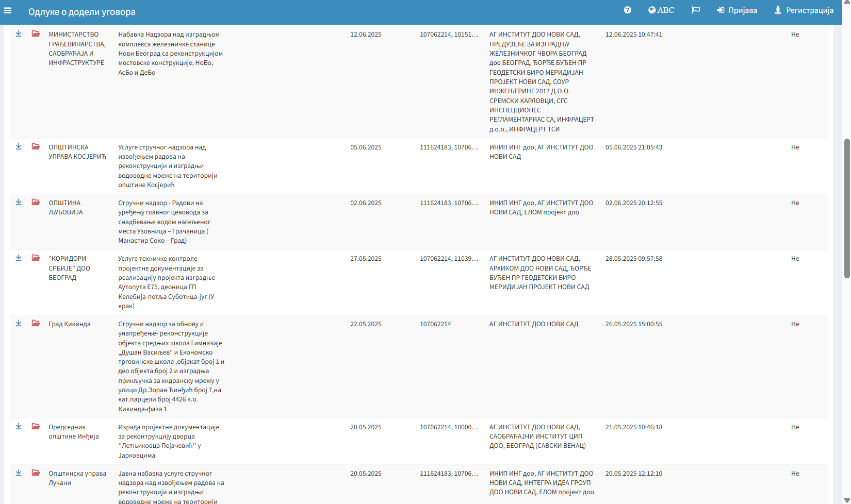Open the hamburger menu in header

pos(8,10)
